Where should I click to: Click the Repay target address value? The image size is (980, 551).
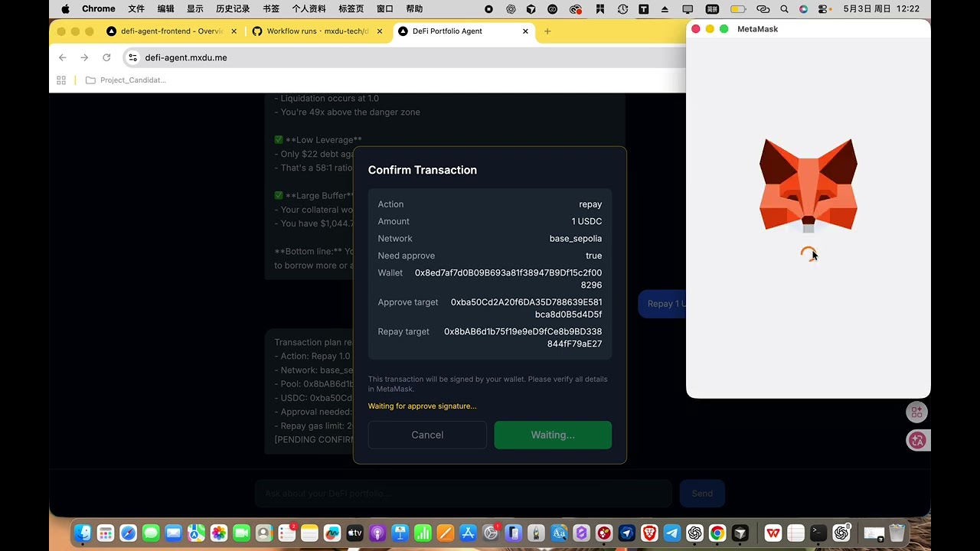(523, 337)
